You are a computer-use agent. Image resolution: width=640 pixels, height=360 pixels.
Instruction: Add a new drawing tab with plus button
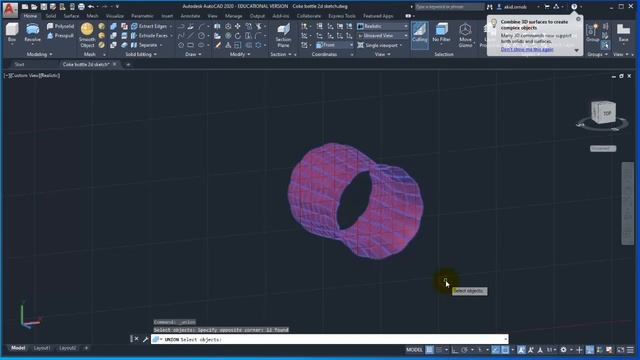pyautogui.click(x=128, y=64)
